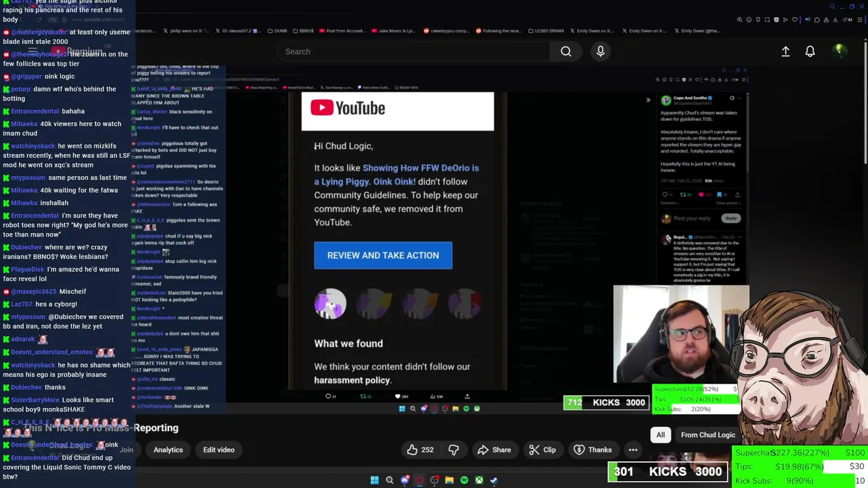The width and height of the screenshot is (868, 488).
Task: Click the tweet share upload icon
Action: coord(736,195)
